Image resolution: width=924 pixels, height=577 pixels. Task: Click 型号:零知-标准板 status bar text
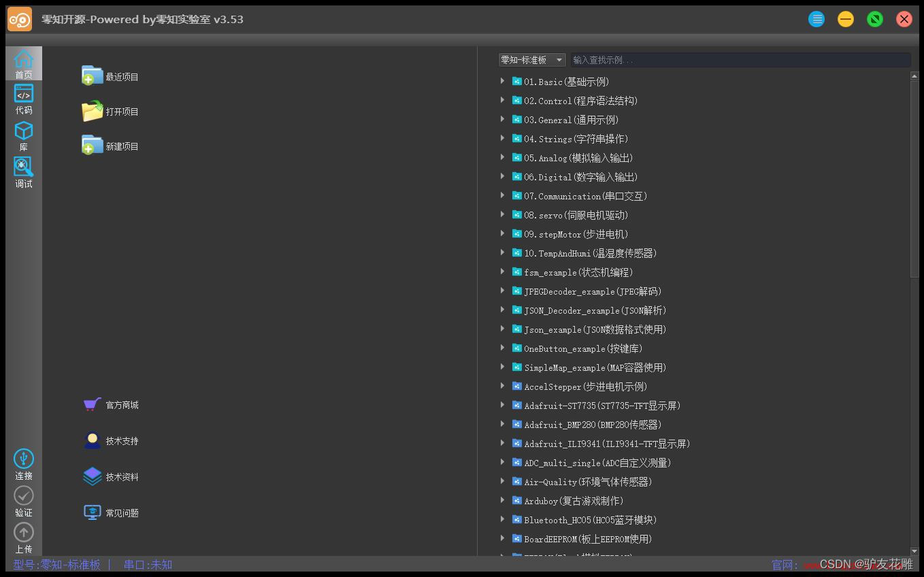(56, 565)
